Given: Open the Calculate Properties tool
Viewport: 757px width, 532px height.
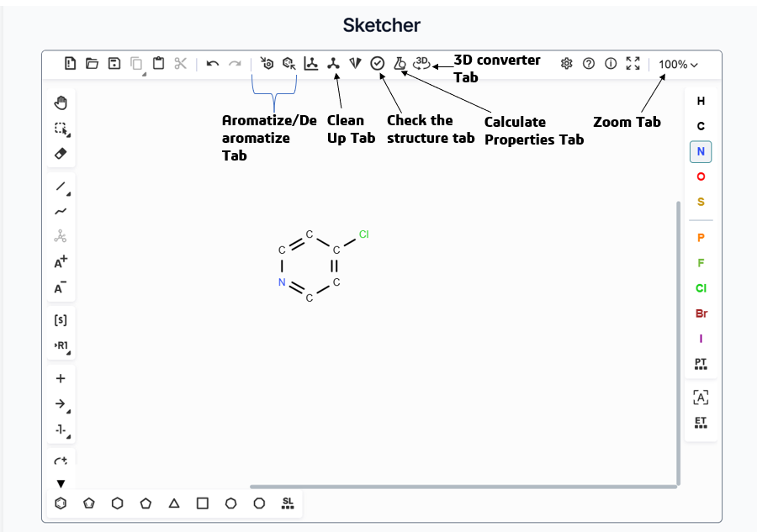Looking at the screenshot, I should [x=400, y=63].
